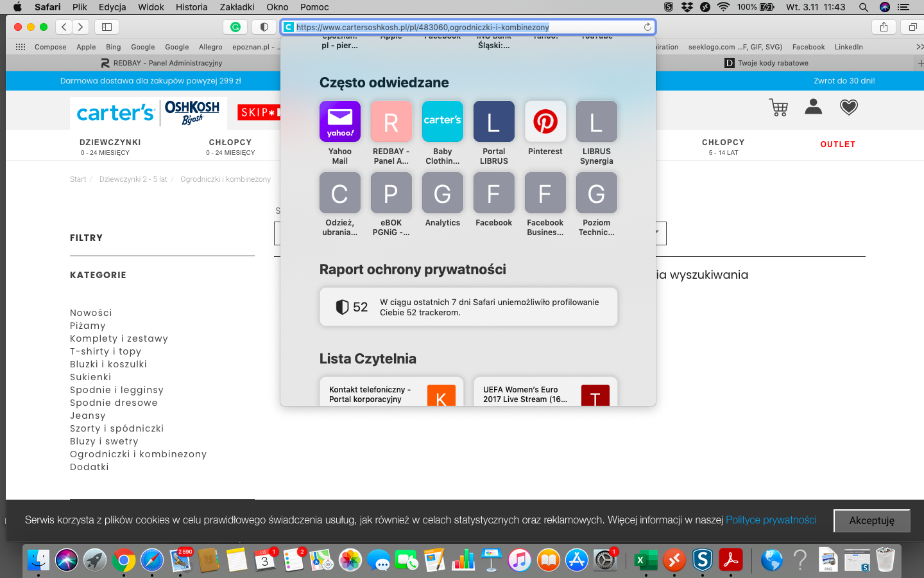Open the Zakładki menu
The width and height of the screenshot is (924, 578).
point(237,7)
